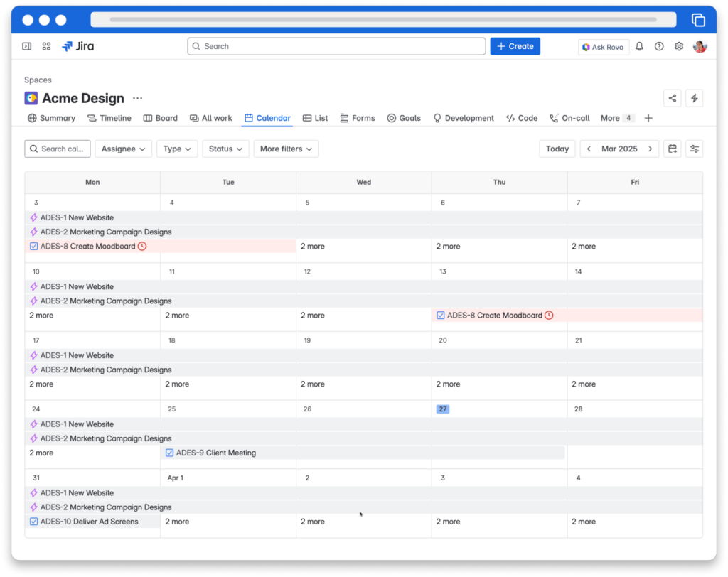Viewport: 728px width, 577px height.
Task: Switch to the Board tab
Action: click(160, 118)
